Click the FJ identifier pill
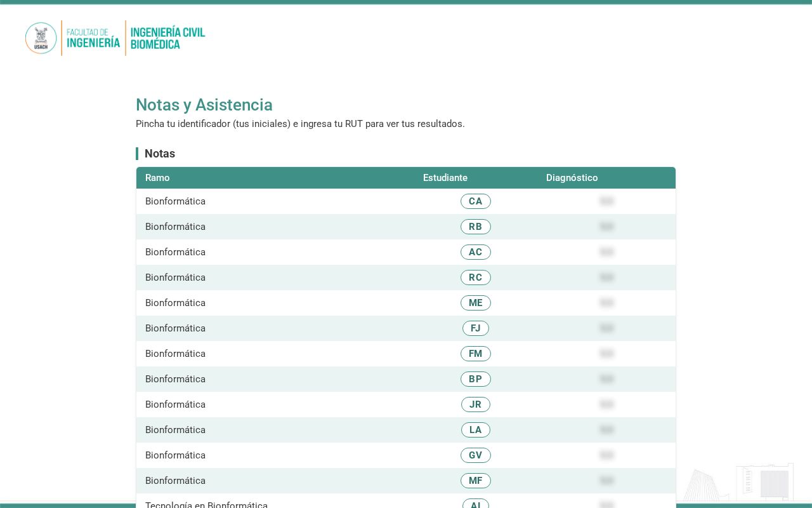Image resolution: width=812 pixels, height=508 pixels. (476, 328)
